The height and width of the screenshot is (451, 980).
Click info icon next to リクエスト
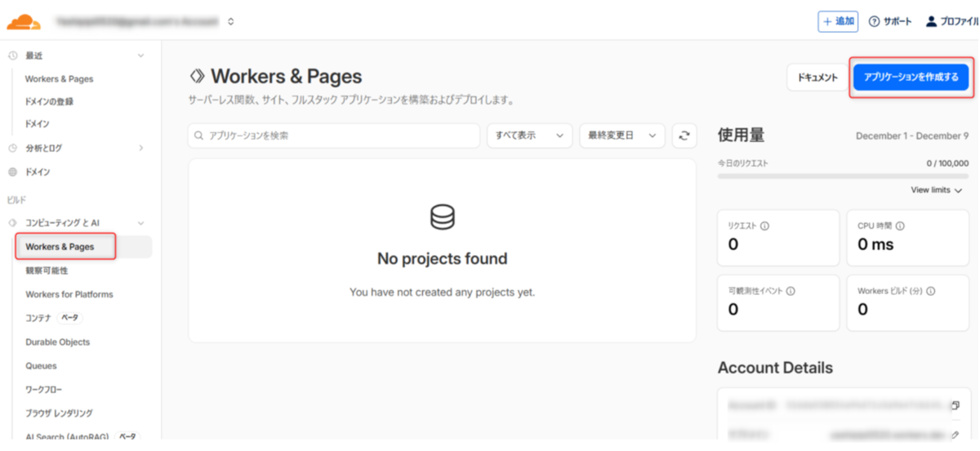764,225
